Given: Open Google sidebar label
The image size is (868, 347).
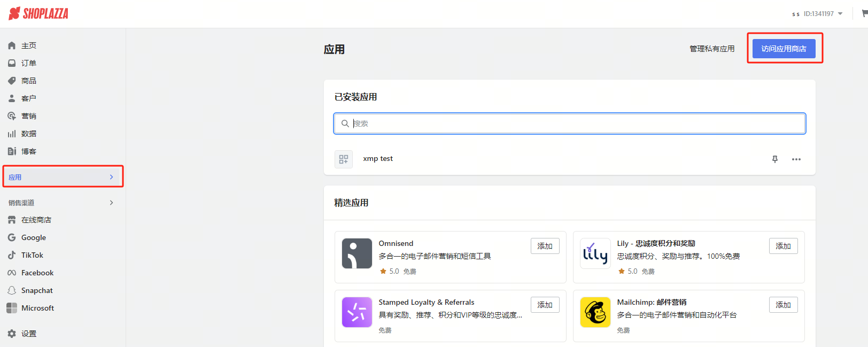Looking at the screenshot, I should pyautogui.click(x=34, y=237).
